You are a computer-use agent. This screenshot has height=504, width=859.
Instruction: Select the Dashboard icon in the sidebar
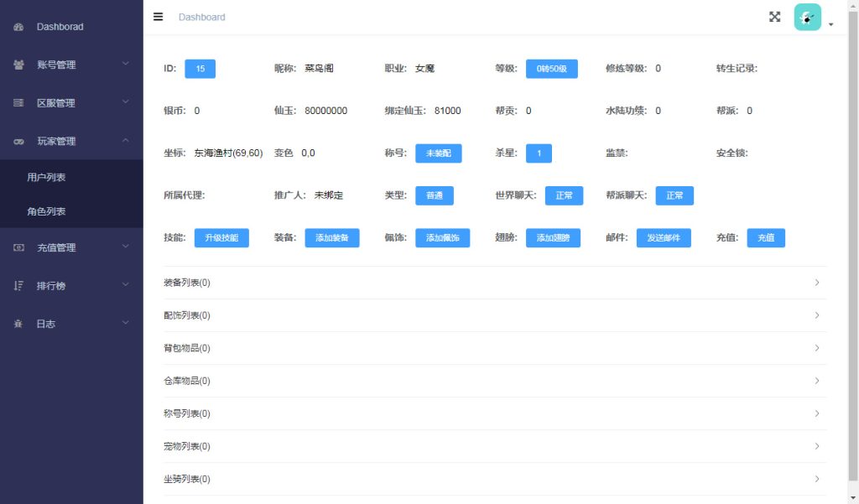(18, 26)
